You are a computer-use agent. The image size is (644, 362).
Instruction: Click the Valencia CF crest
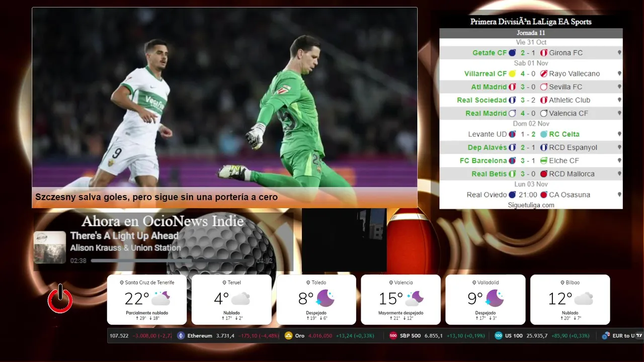click(543, 114)
